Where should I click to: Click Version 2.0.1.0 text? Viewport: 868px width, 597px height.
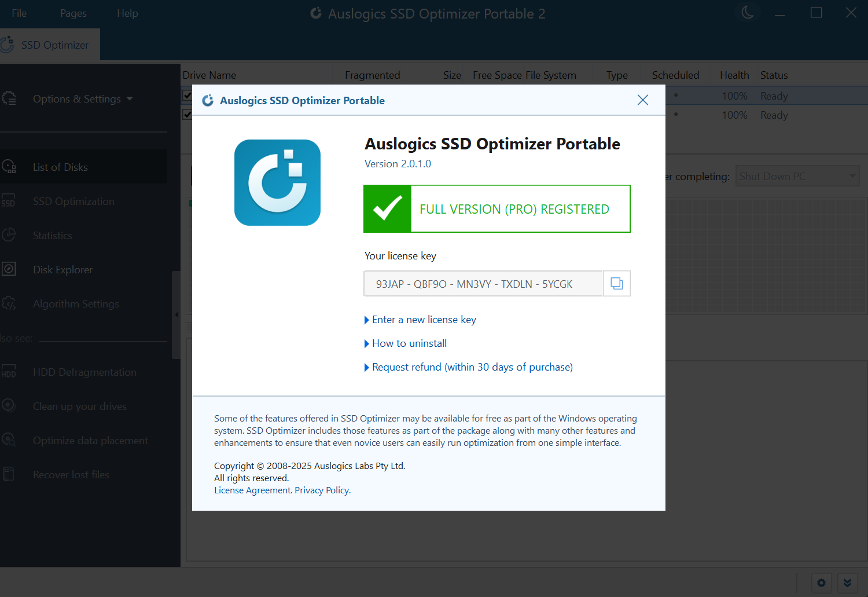398,164
